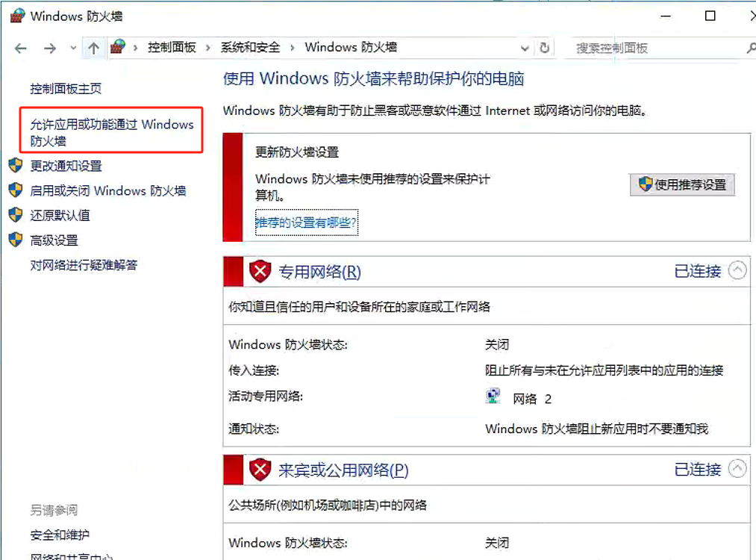Go up one level arrow

(93, 49)
